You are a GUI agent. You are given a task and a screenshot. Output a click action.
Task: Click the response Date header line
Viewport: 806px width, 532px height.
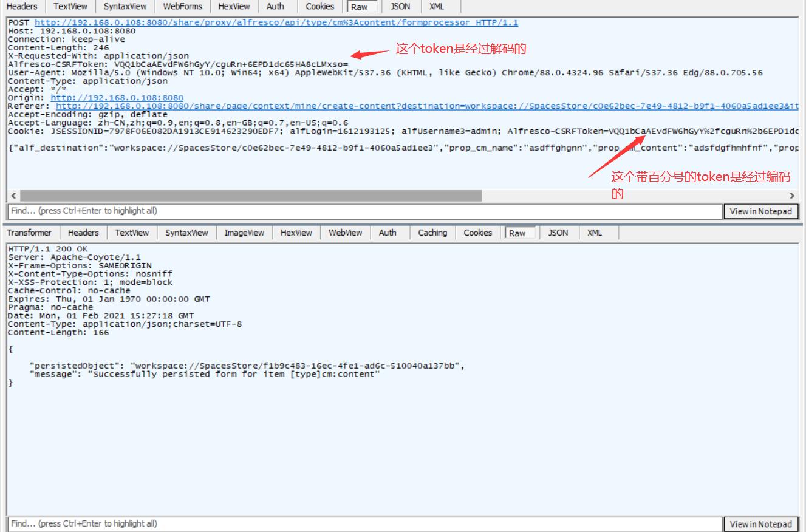click(101, 316)
